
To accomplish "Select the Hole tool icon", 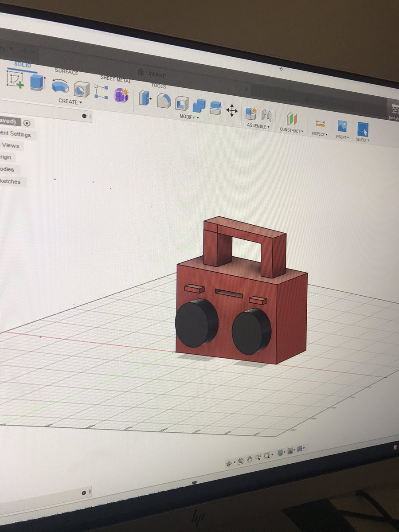I will [x=81, y=89].
